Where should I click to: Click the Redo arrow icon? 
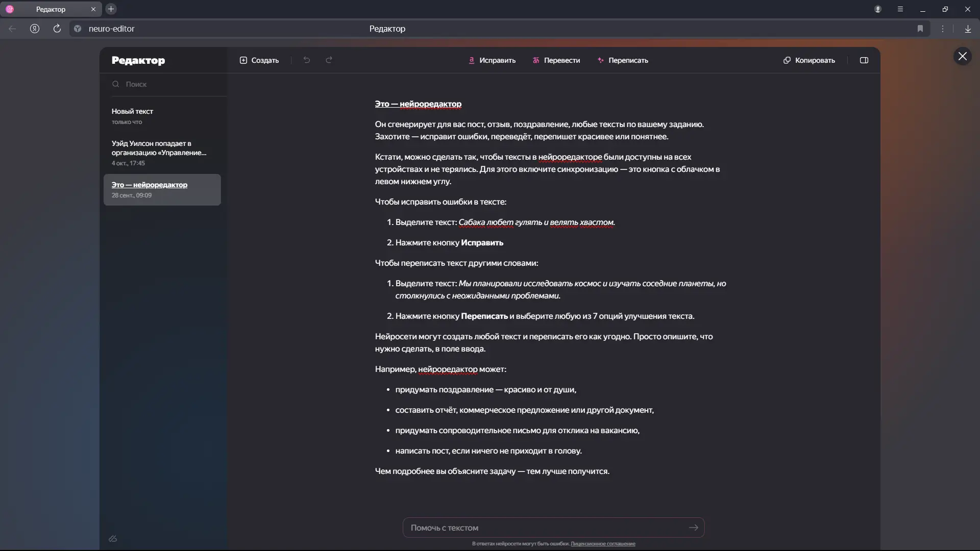(x=329, y=60)
